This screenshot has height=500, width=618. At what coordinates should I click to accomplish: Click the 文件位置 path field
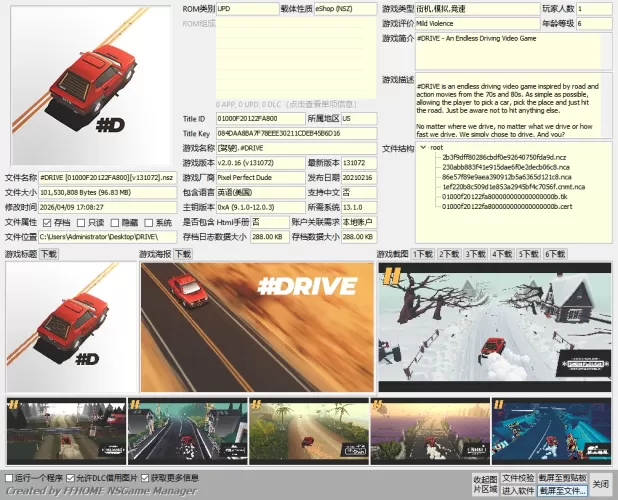click(108, 237)
